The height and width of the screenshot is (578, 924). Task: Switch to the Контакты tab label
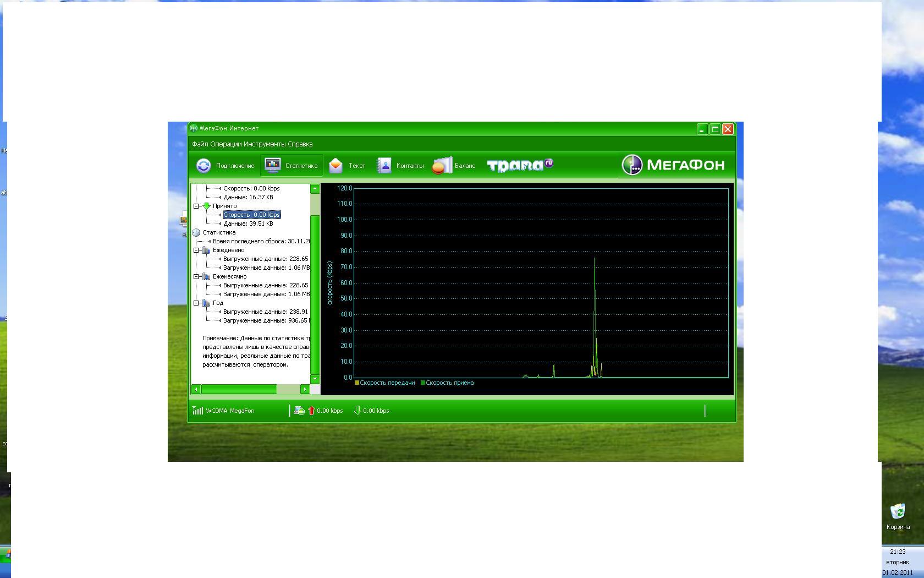tap(410, 166)
